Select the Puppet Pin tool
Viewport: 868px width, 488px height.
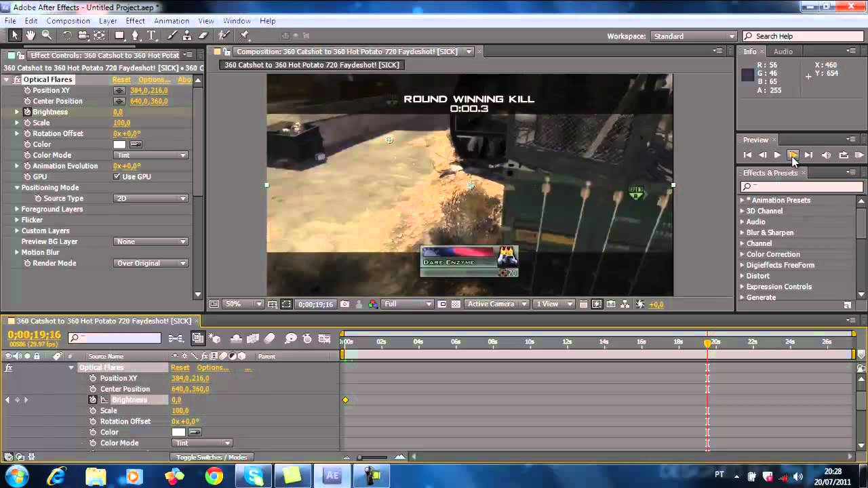[245, 35]
